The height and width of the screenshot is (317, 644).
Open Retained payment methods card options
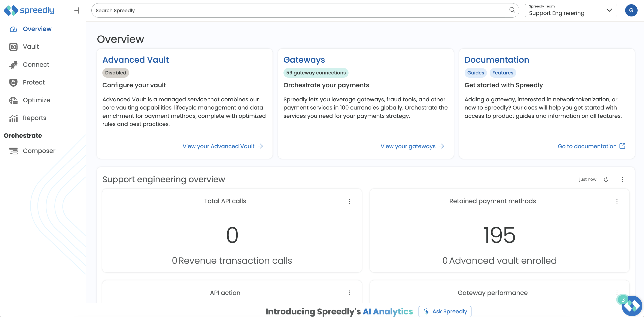pyautogui.click(x=617, y=201)
